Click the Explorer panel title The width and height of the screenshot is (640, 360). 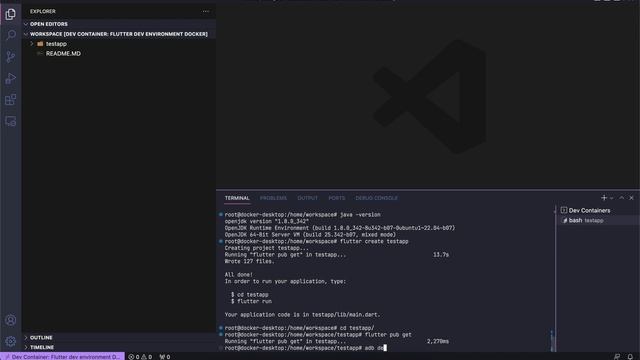pos(43,11)
